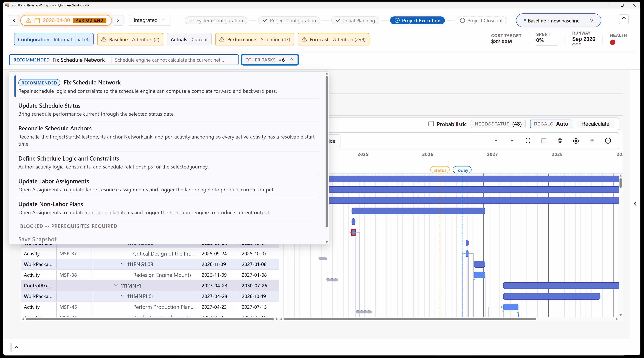This screenshot has height=358, width=644.
Task: Toggle RECALC Auto mode
Action: (x=551, y=124)
